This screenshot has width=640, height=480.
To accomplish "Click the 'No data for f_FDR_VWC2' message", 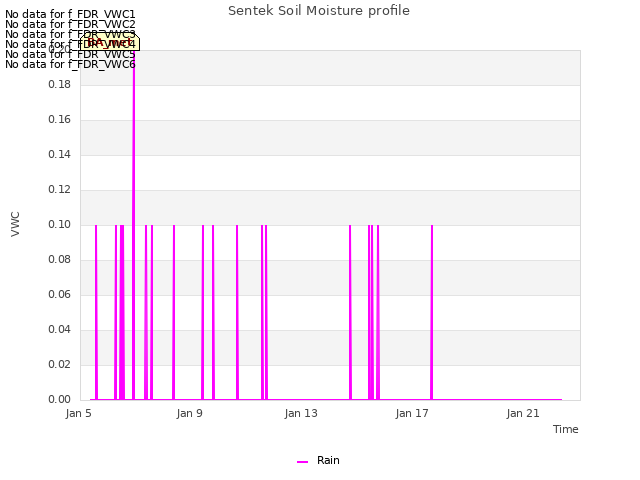I will [70, 24].
